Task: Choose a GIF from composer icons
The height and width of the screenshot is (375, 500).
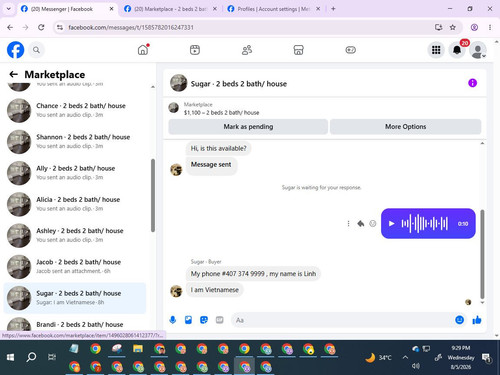Action: point(219,320)
